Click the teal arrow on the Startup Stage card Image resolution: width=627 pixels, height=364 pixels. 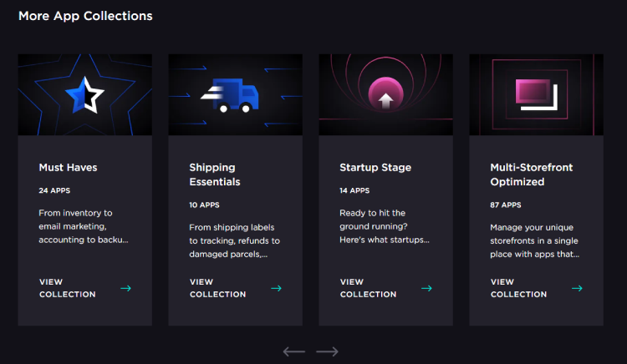tap(426, 288)
